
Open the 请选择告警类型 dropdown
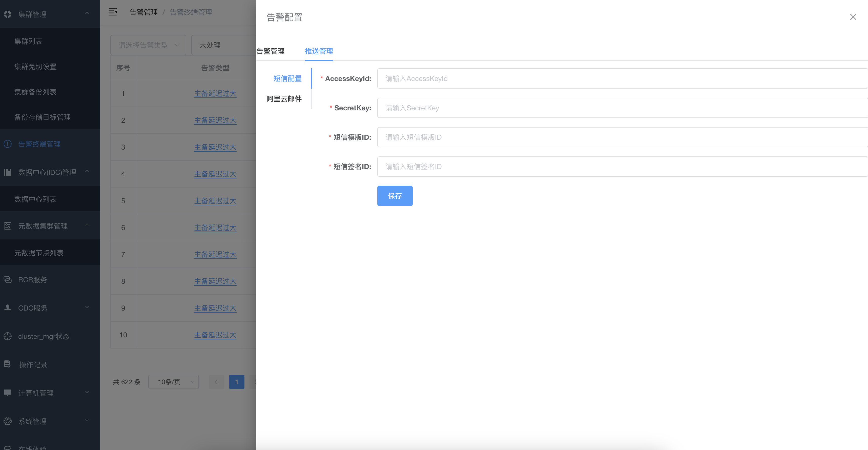[148, 45]
